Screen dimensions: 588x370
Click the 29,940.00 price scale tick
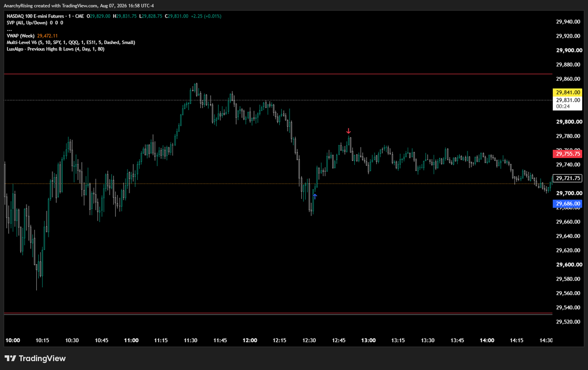[x=569, y=22]
